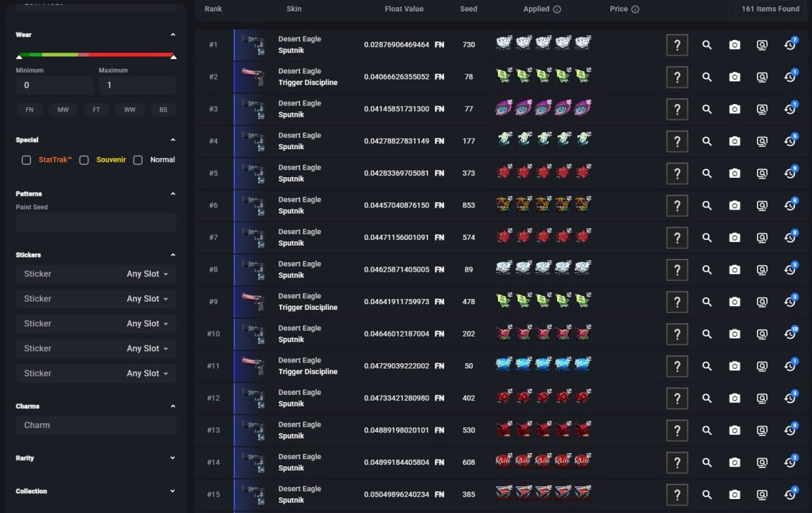
Task: Click the info icon next to Applied
Action: tap(557, 10)
